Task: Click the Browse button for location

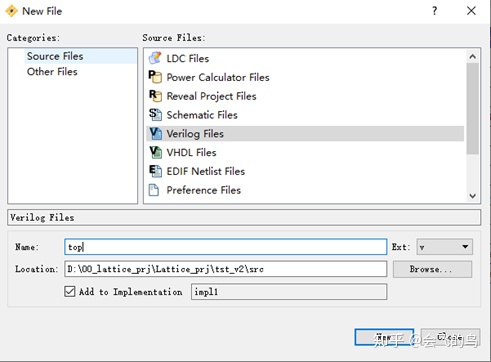Action: pyautogui.click(x=432, y=269)
